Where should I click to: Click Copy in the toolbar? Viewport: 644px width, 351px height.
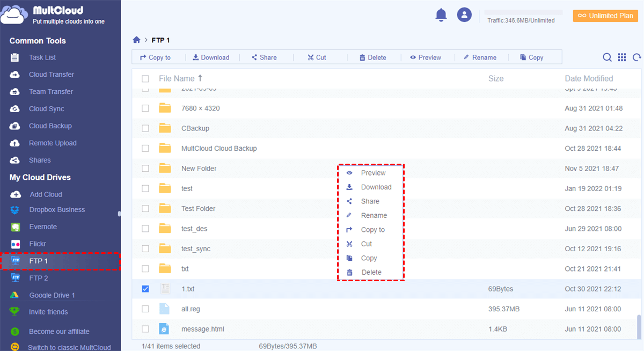pyautogui.click(x=532, y=57)
